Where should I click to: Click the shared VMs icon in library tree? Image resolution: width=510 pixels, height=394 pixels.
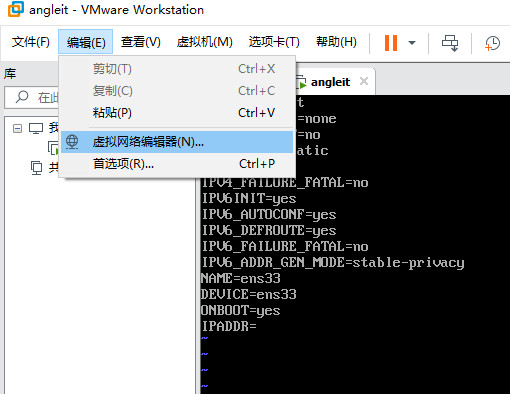(x=36, y=168)
